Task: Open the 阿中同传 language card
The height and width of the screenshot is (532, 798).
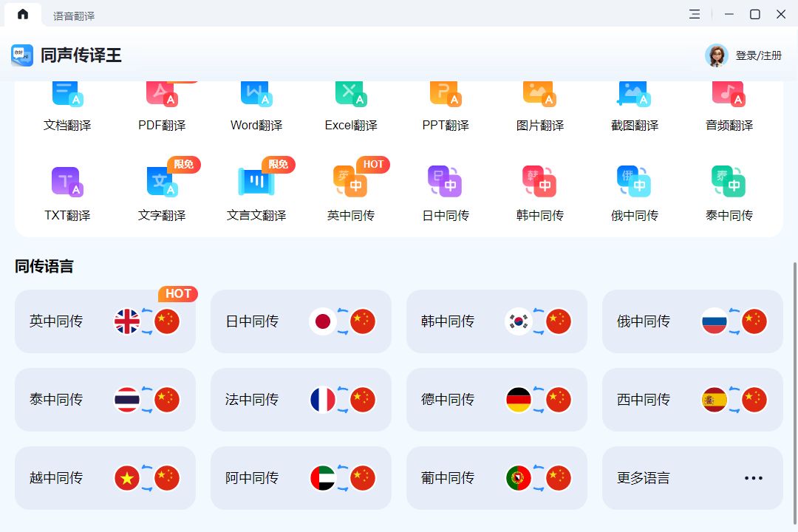Action: point(301,478)
